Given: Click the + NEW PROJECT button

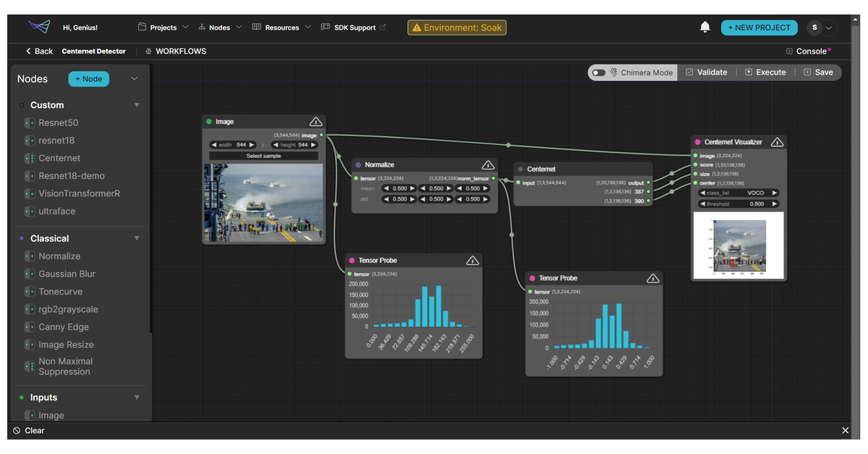Looking at the screenshot, I should (x=759, y=27).
